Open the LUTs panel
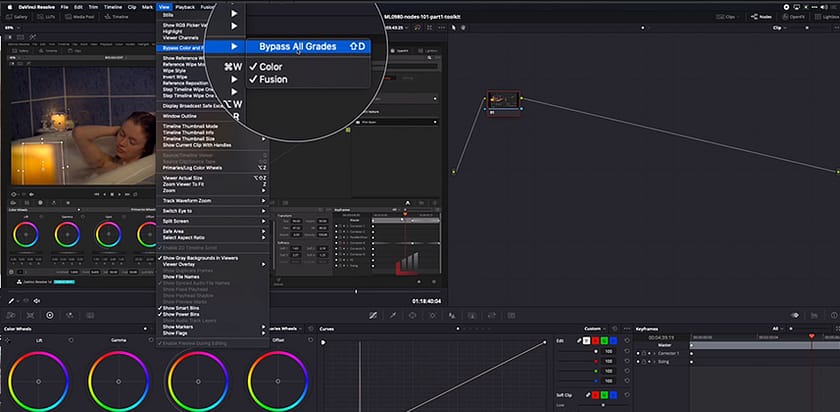 [46, 17]
